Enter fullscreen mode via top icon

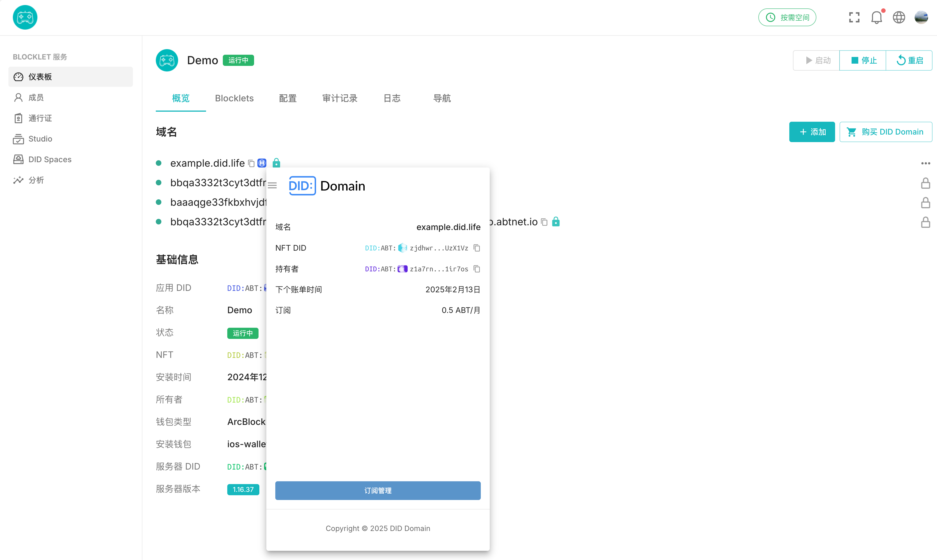[854, 18]
